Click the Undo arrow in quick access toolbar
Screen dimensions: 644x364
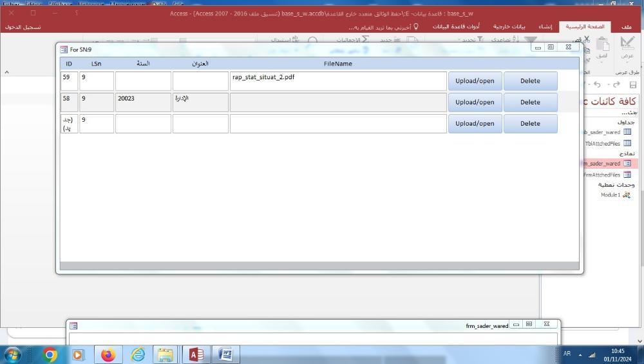pyautogui.click(x=597, y=84)
